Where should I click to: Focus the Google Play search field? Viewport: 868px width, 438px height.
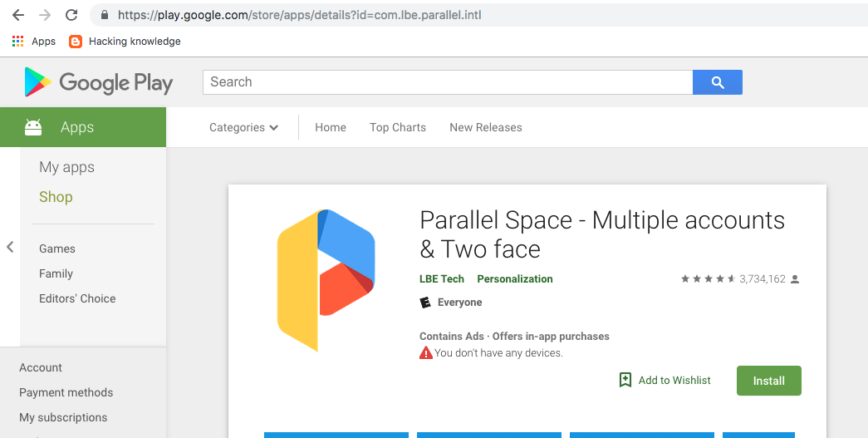[x=448, y=82]
